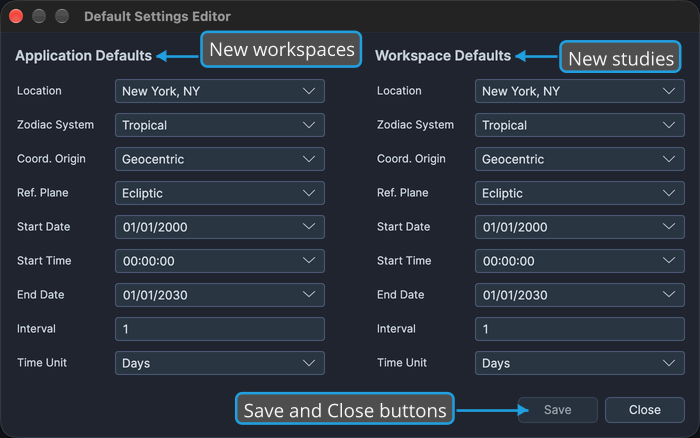Open Application Defaults Coord. Origin dropdown

tap(220, 159)
